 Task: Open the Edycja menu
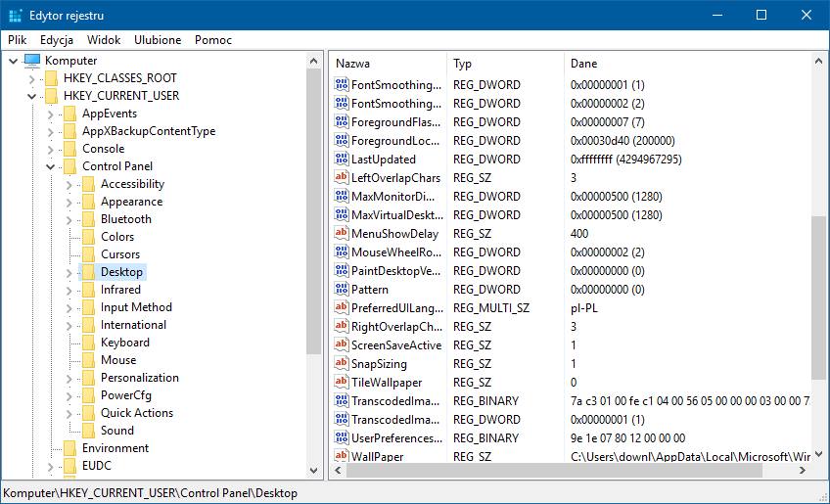pyautogui.click(x=57, y=40)
